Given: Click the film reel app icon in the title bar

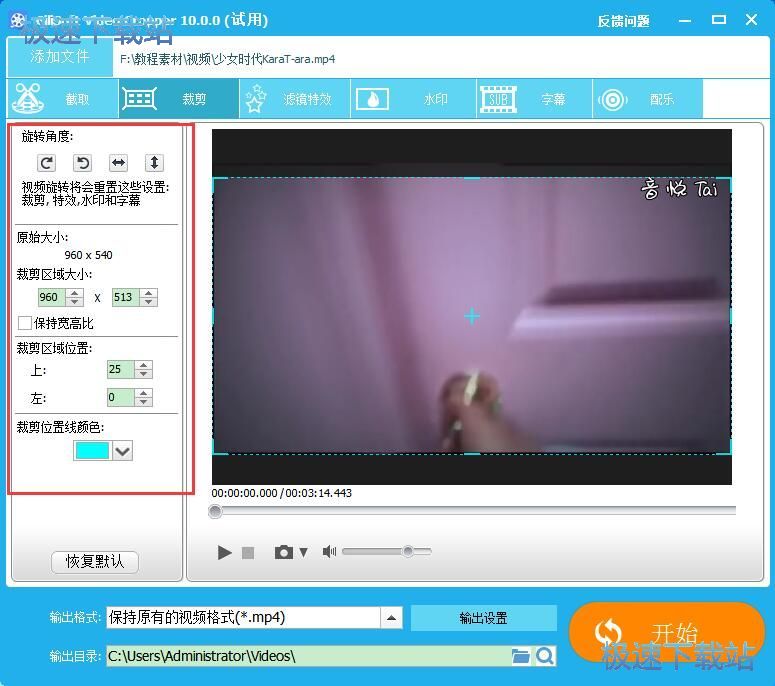Looking at the screenshot, I should pyautogui.click(x=18, y=20).
